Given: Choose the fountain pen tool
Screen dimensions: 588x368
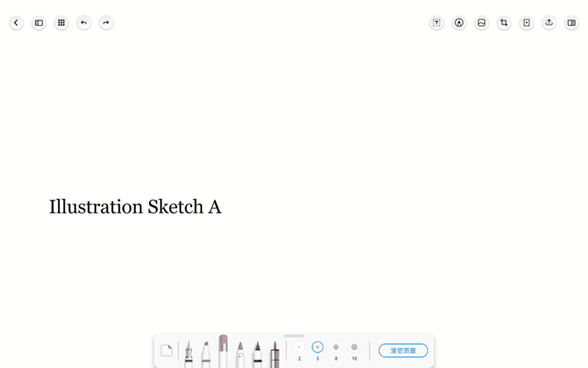Looking at the screenshot, I should pyautogui.click(x=188, y=354).
